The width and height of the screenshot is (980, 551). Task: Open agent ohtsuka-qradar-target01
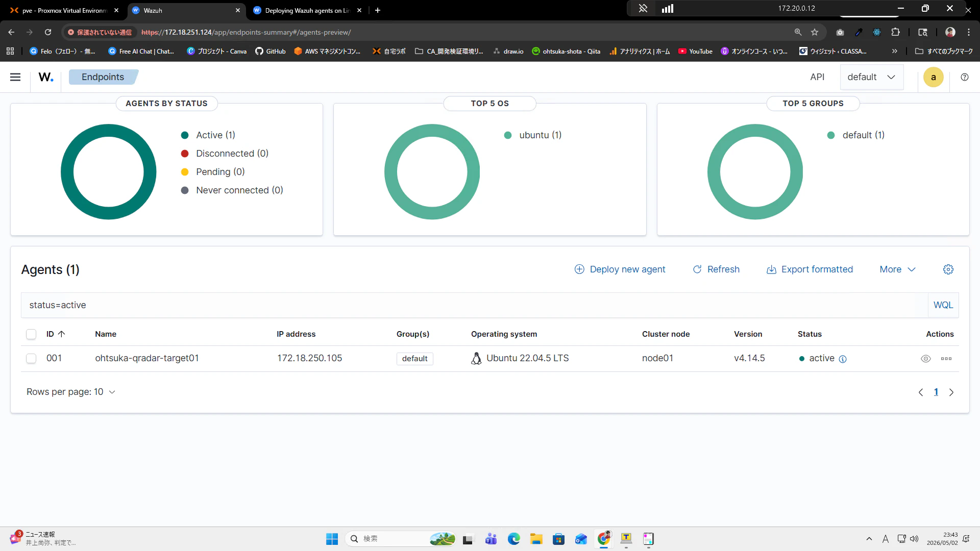pos(147,358)
